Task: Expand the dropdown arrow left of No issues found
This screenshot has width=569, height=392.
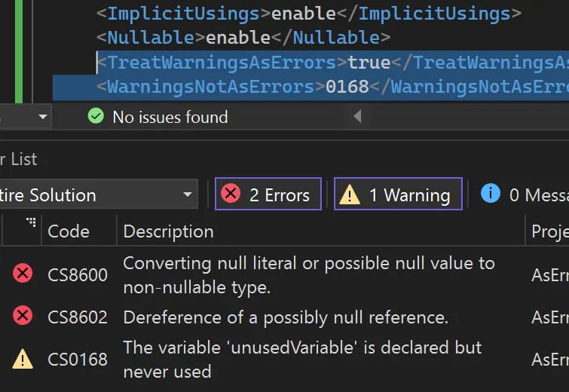Action: 43,117
